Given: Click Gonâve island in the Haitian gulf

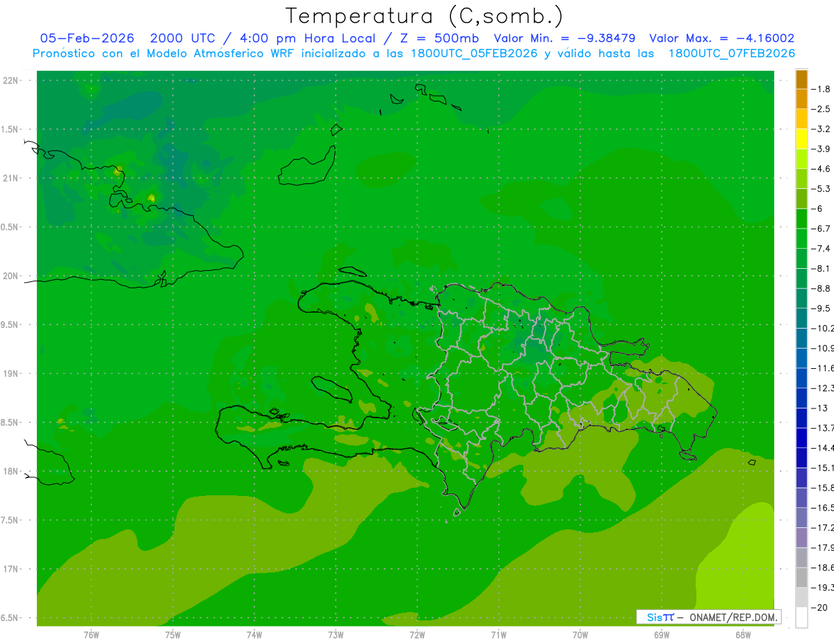Looking at the screenshot, I should point(334,390).
